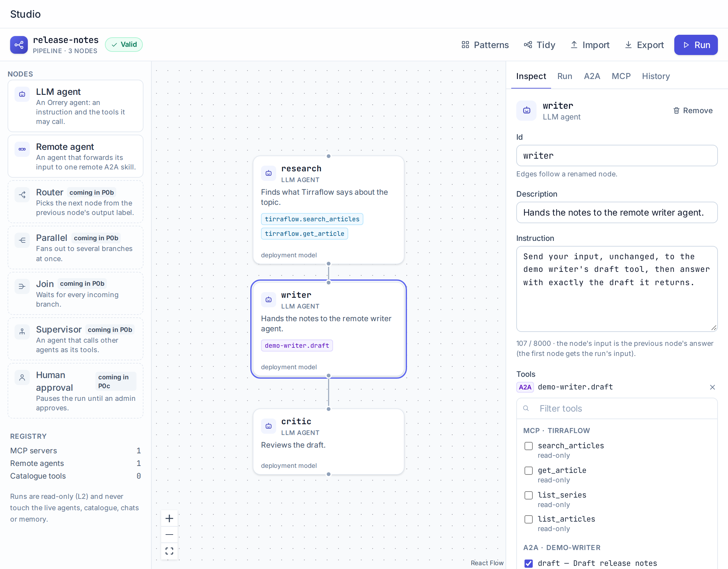This screenshot has height=569, width=728.
Task: Enable the search_articles tool checkbox
Action: (x=528, y=446)
